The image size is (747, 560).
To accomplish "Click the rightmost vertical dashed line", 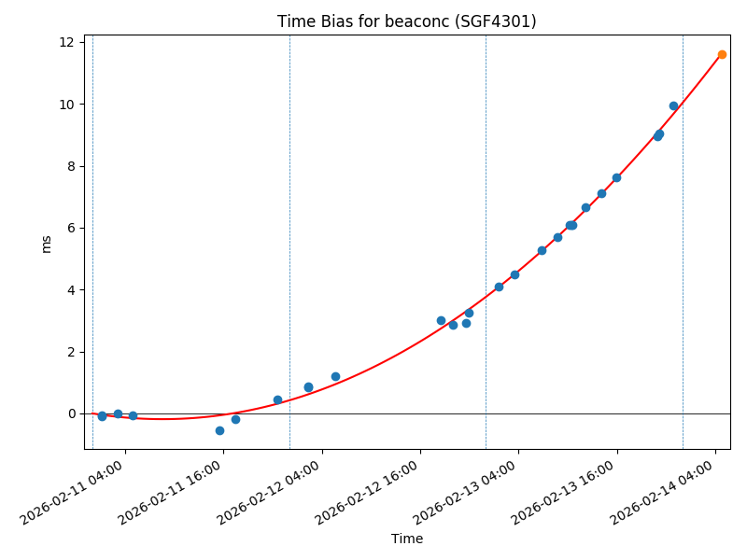I will pyautogui.click(x=683, y=243).
